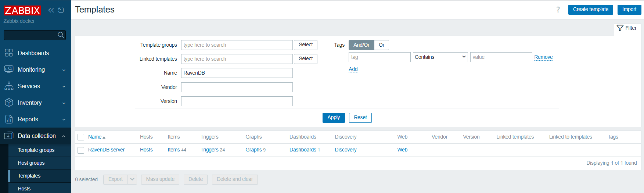Check the RavenDB server row checkbox
The width and height of the screenshot is (644, 193).
click(81, 150)
